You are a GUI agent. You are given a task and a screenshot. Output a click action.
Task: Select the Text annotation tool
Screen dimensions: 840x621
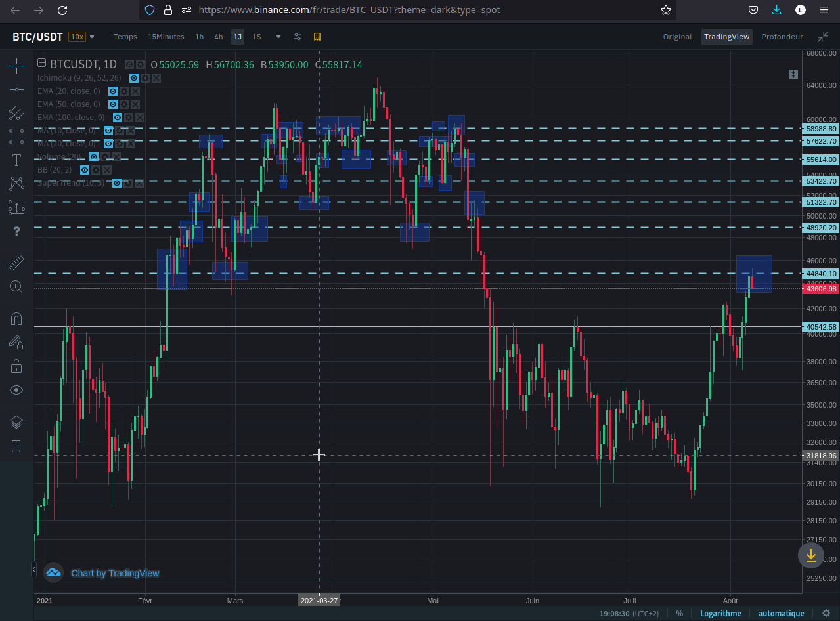(x=16, y=160)
